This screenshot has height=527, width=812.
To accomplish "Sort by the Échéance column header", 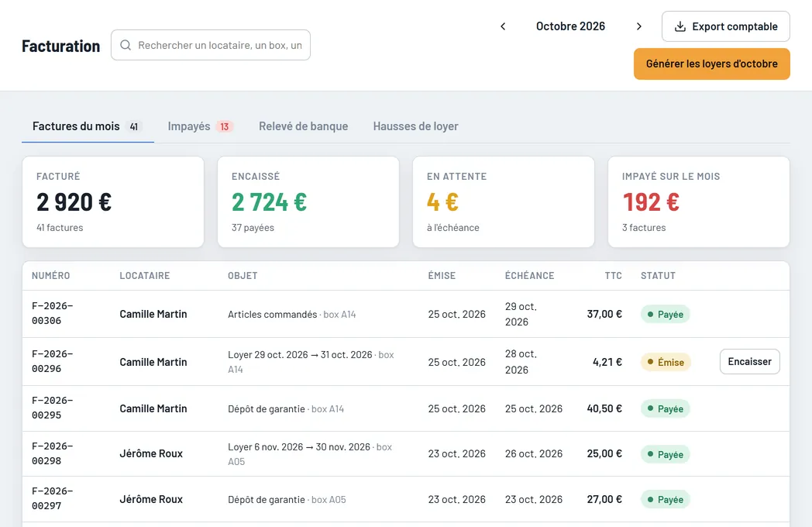I will pos(529,276).
